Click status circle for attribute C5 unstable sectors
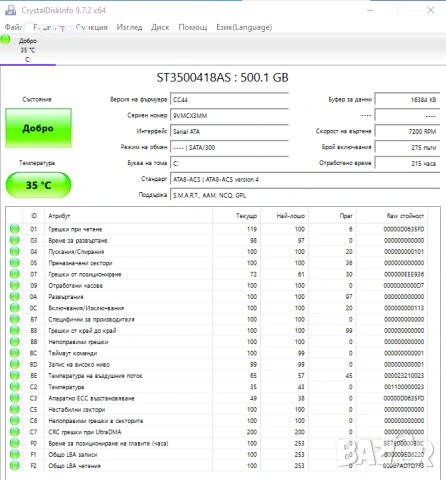This screenshot has width=446, height=480. coord(15,409)
